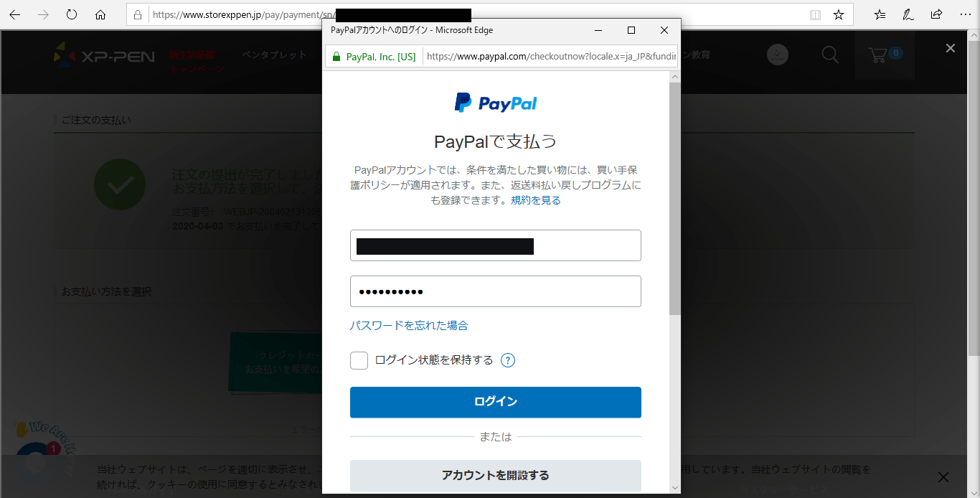Click the browser Back arrow
This screenshot has height=498, width=980.
[14, 14]
